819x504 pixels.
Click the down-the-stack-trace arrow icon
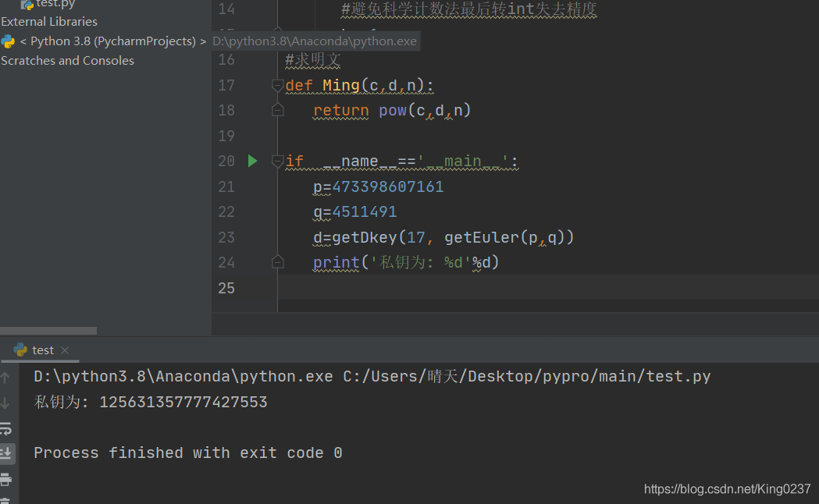pyautogui.click(x=5, y=403)
